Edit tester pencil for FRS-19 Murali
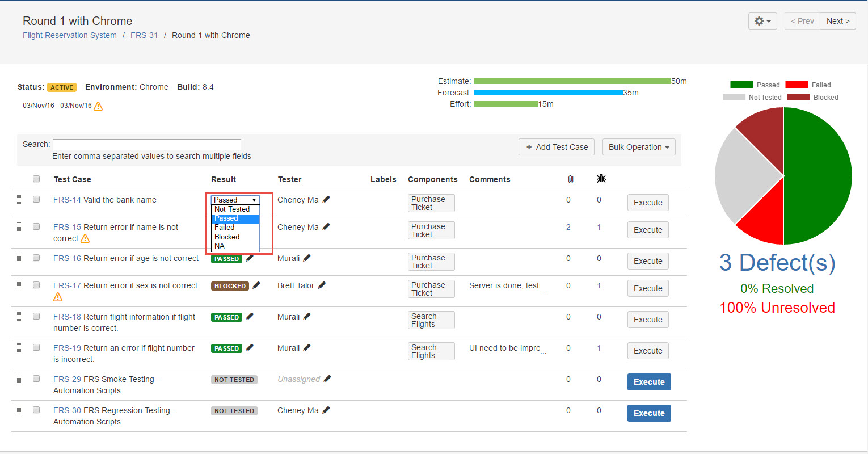The height and width of the screenshot is (454, 868). (x=307, y=348)
